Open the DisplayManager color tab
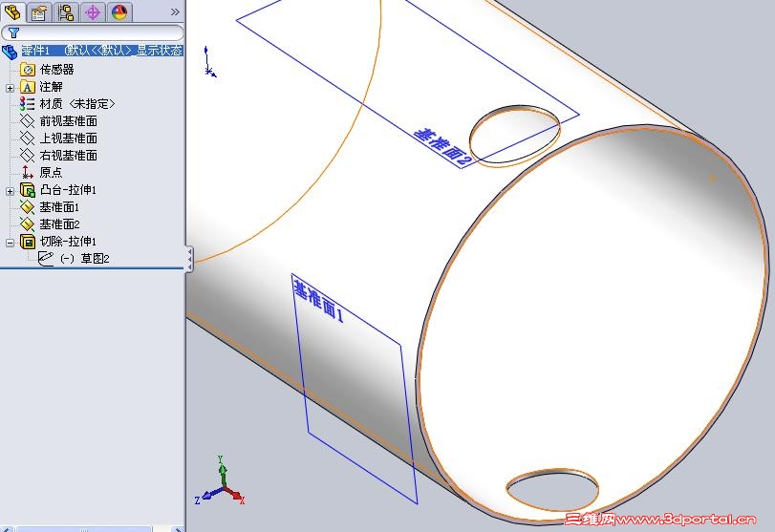Viewport: 775px width, 532px height. click(119, 12)
